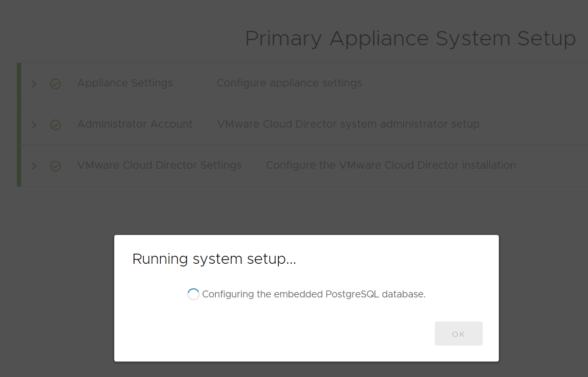Click the 'Configure appliance settings' description
Viewport: 588px width, 377px height.
tap(289, 83)
